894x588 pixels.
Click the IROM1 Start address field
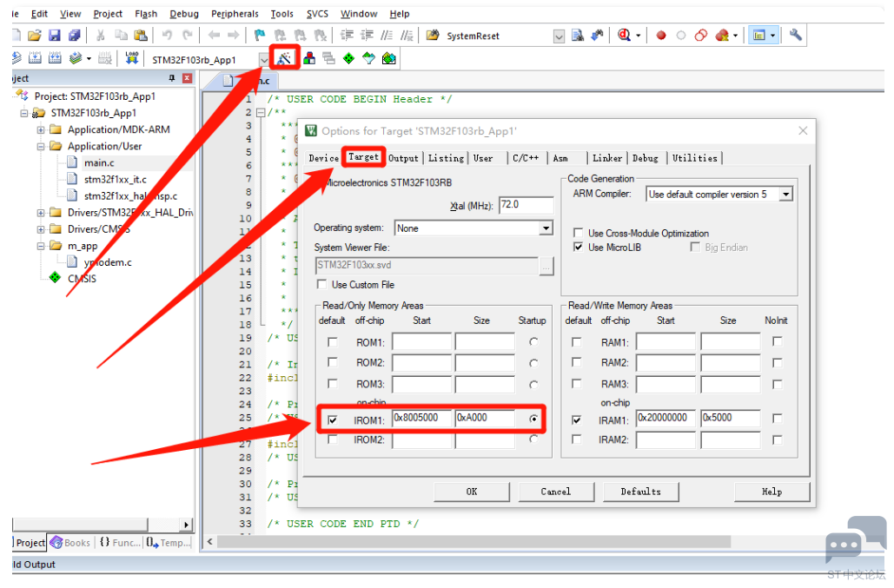(x=422, y=419)
